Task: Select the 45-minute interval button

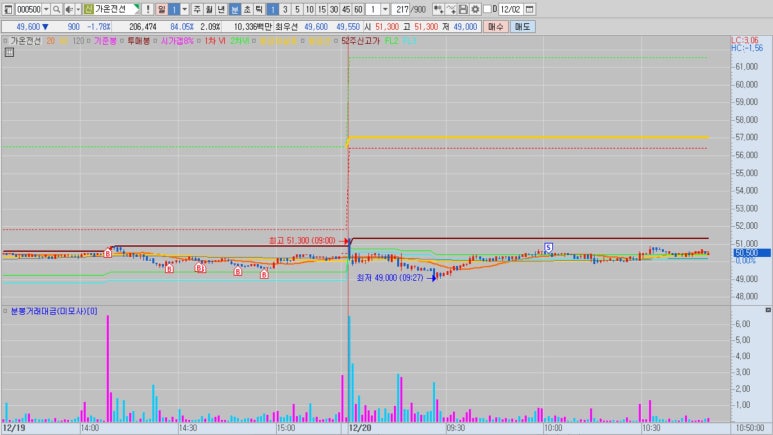Action: [347, 9]
